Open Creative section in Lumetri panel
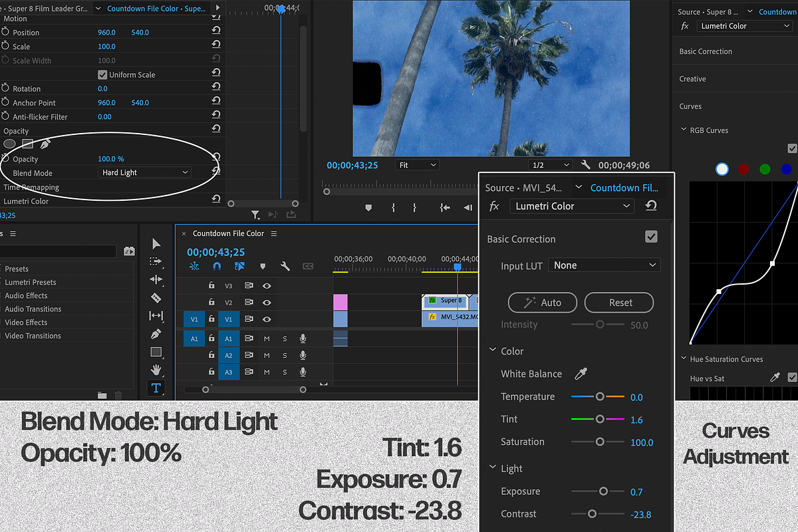The width and height of the screenshot is (798, 532). [692, 78]
